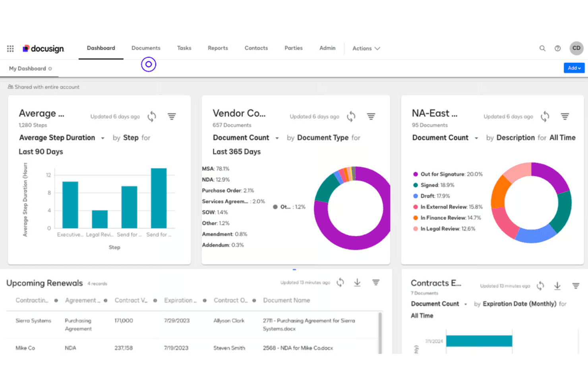
Task: Click the Upcoming Renewals table scrollbar
Action: [x=380, y=333]
